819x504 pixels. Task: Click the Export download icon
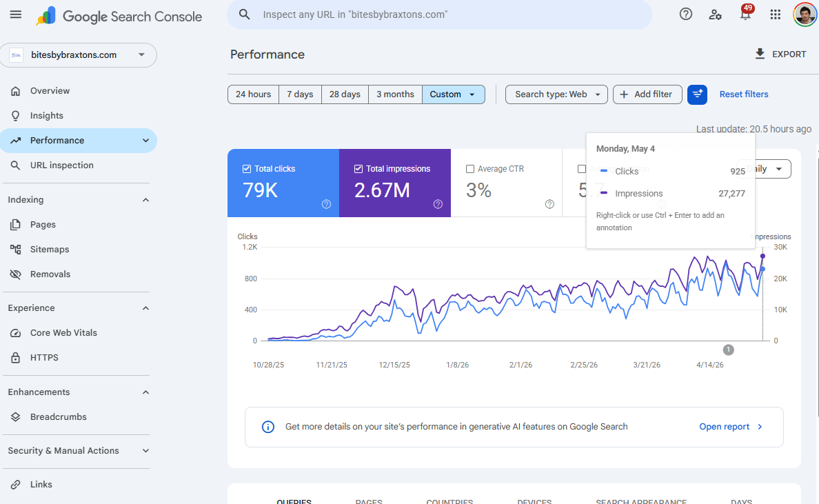pos(760,54)
